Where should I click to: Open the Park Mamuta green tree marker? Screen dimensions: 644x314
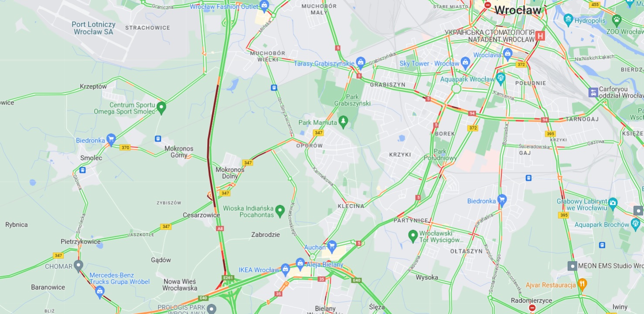344,122
